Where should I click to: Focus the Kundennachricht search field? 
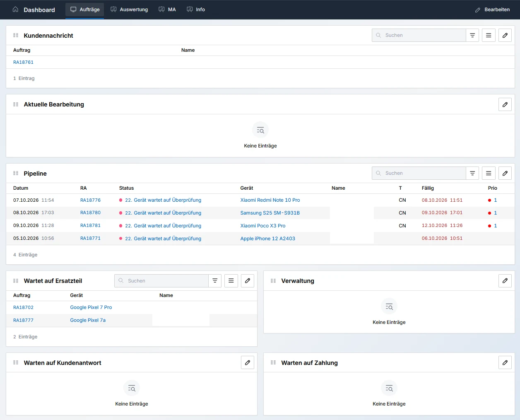coord(419,35)
